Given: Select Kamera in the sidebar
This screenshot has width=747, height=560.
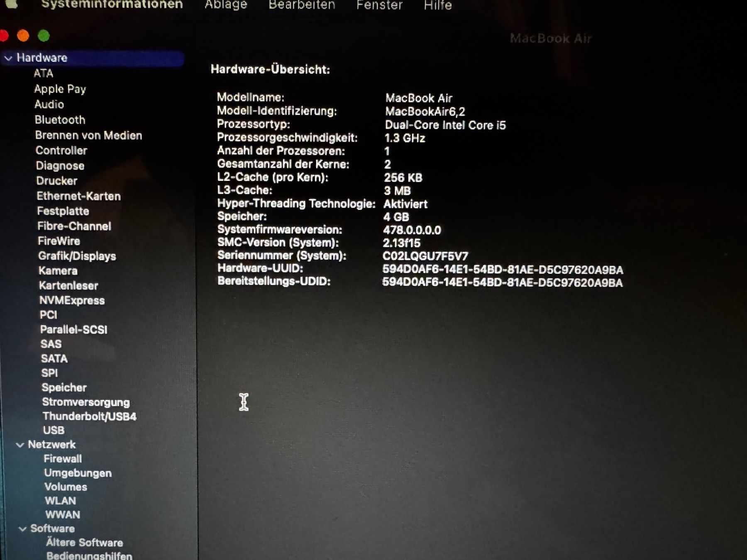Looking at the screenshot, I should coord(58,271).
